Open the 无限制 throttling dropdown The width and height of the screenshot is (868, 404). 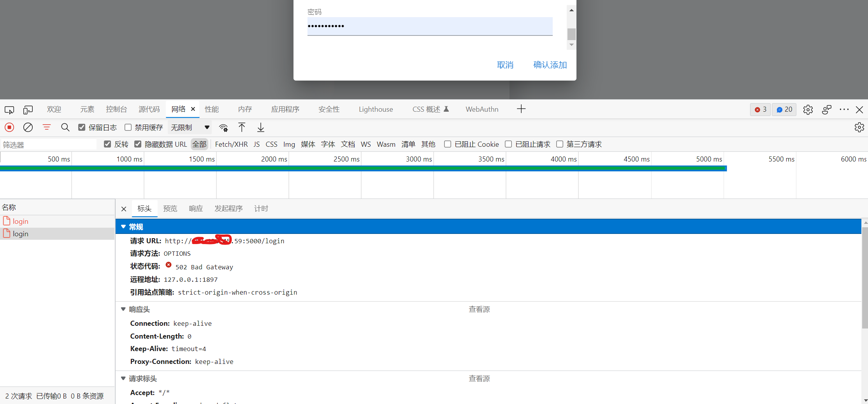coord(190,127)
